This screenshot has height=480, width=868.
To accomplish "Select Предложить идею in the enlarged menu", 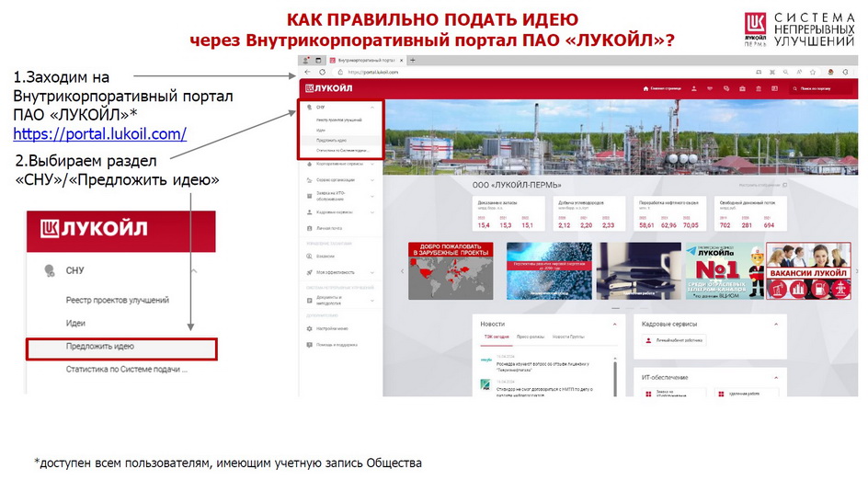I will tap(120, 347).
